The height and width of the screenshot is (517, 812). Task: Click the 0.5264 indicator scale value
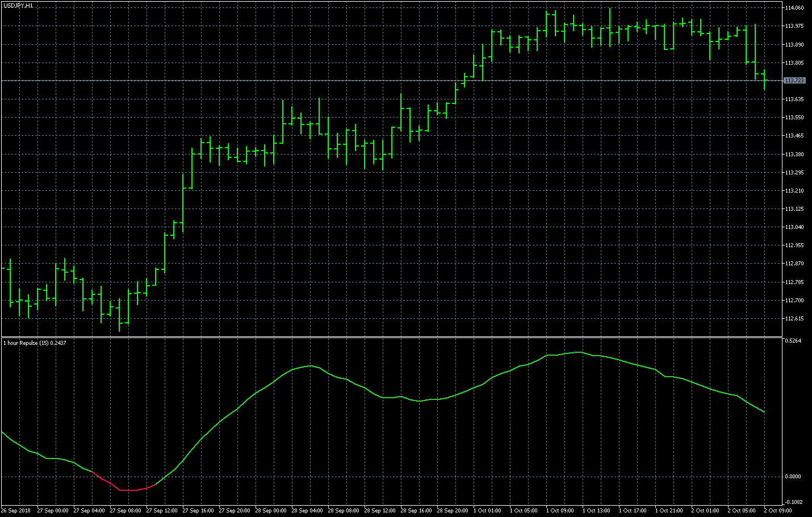pyautogui.click(x=793, y=341)
